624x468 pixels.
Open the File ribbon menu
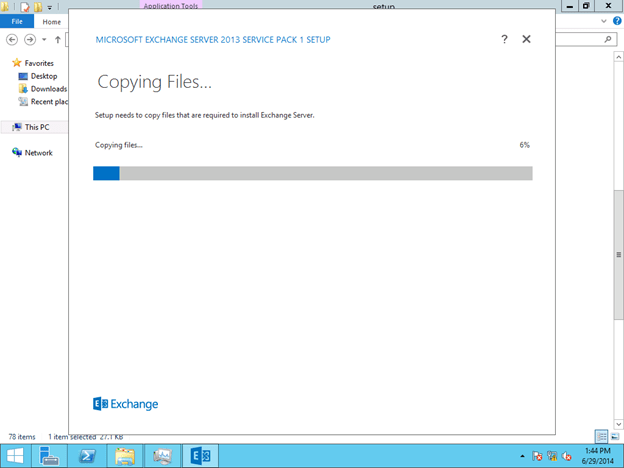click(x=17, y=21)
